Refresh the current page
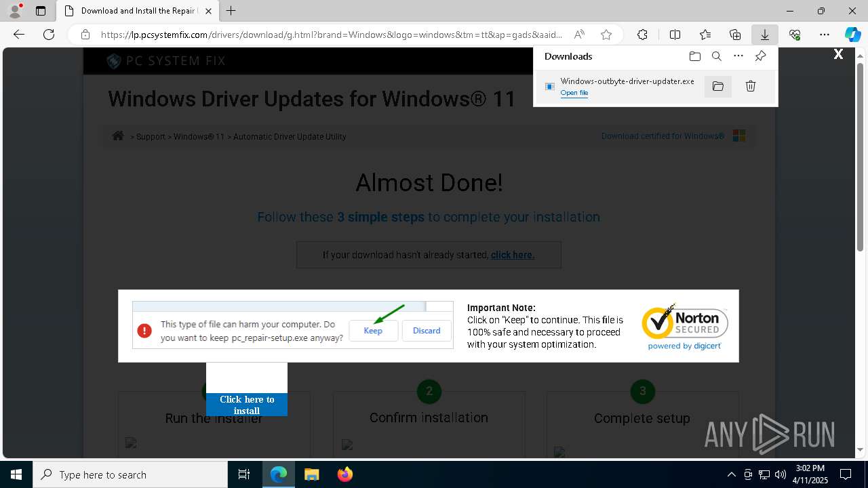This screenshot has height=488, width=868. [x=49, y=35]
